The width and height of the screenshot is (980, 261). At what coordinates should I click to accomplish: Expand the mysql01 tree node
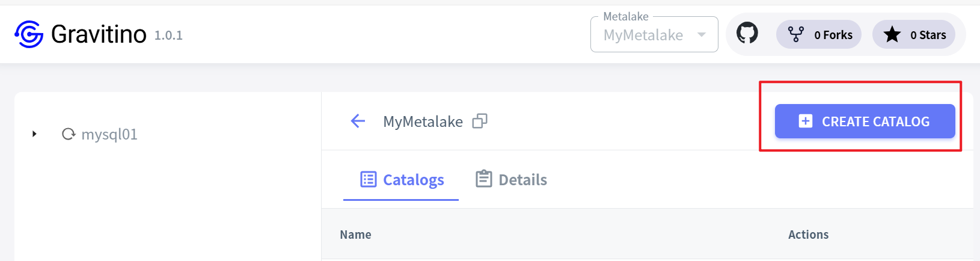[x=34, y=134]
